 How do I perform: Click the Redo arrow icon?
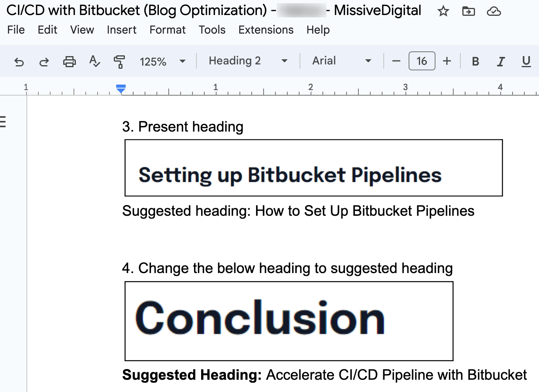pyautogui.click(x=44, y=62)
